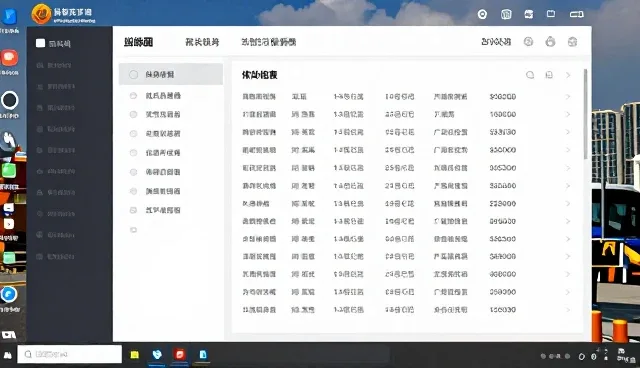Click the cube box icon in the window header
This screenshot has width=640, height=368.
(x=572, y=42)
